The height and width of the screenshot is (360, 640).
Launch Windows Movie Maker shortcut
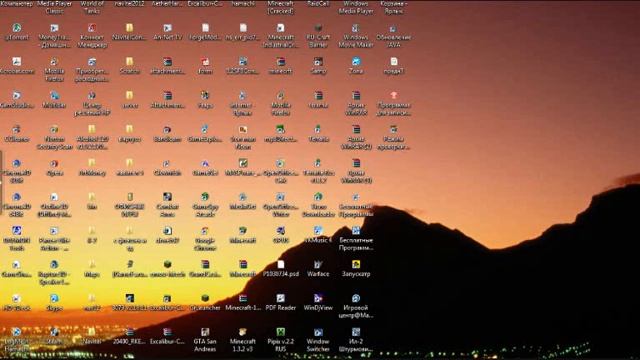(356, 28)
